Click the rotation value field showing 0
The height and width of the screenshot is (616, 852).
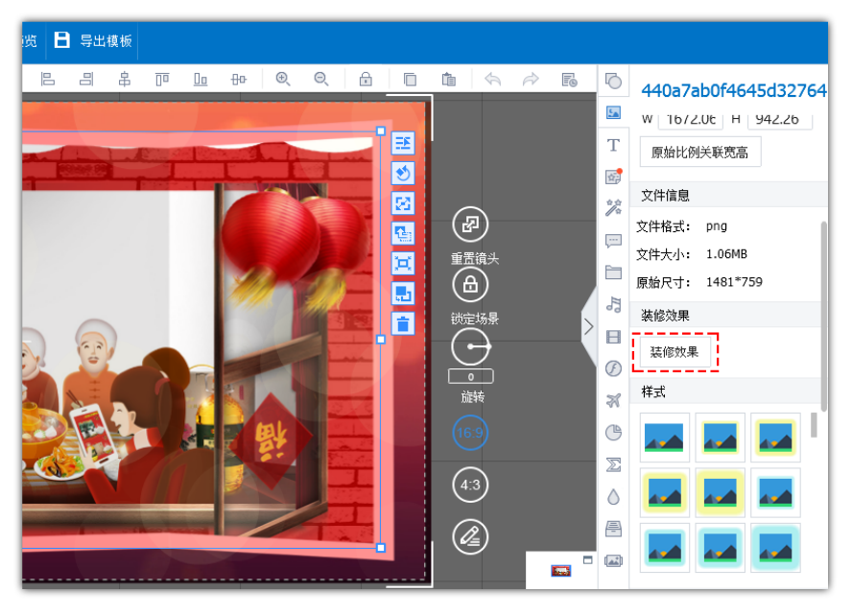(x=470, y=376)
